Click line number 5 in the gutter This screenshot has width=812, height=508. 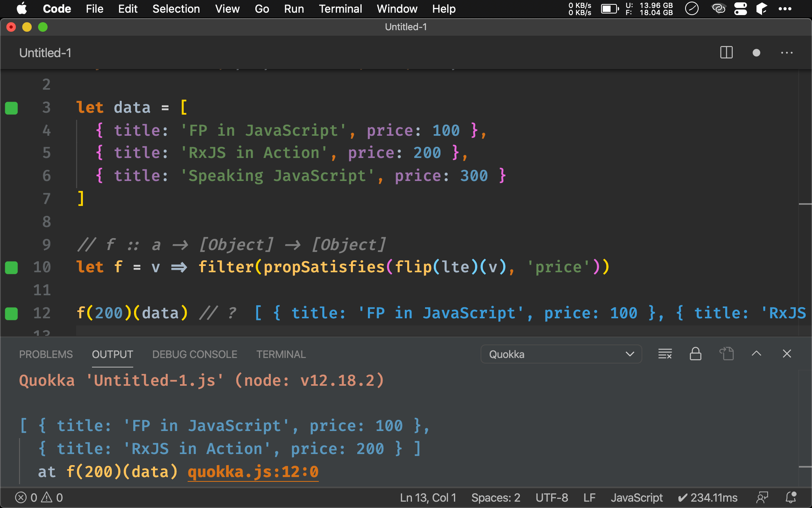coord(46,153)
